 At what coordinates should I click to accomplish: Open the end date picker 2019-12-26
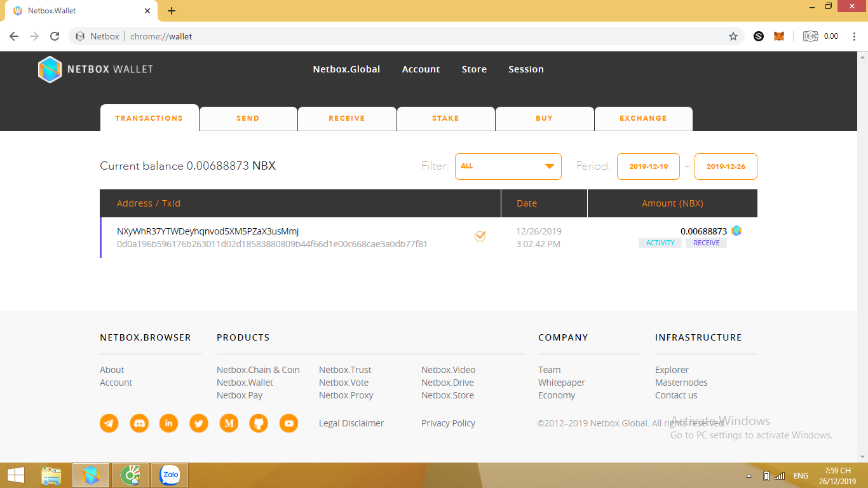(x=726, y=166)
